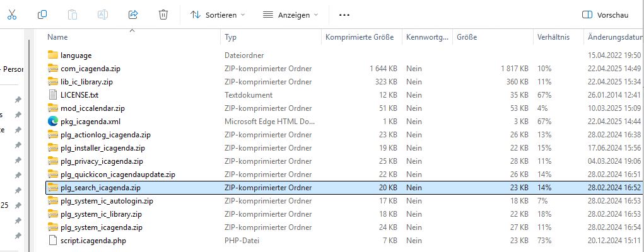Select the mod_iccalendar.zip file
The height and width of the screenshot is (252, 644).
coord(92,108)
